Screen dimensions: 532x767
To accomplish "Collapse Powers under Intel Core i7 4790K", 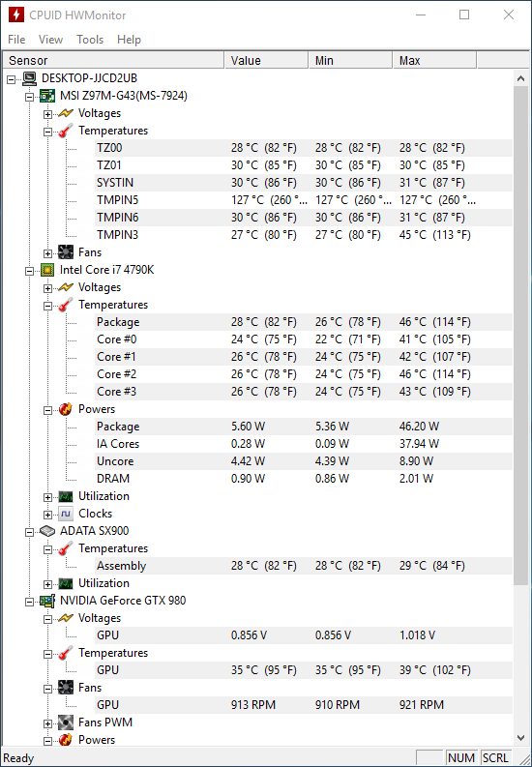I will point(47,409).
